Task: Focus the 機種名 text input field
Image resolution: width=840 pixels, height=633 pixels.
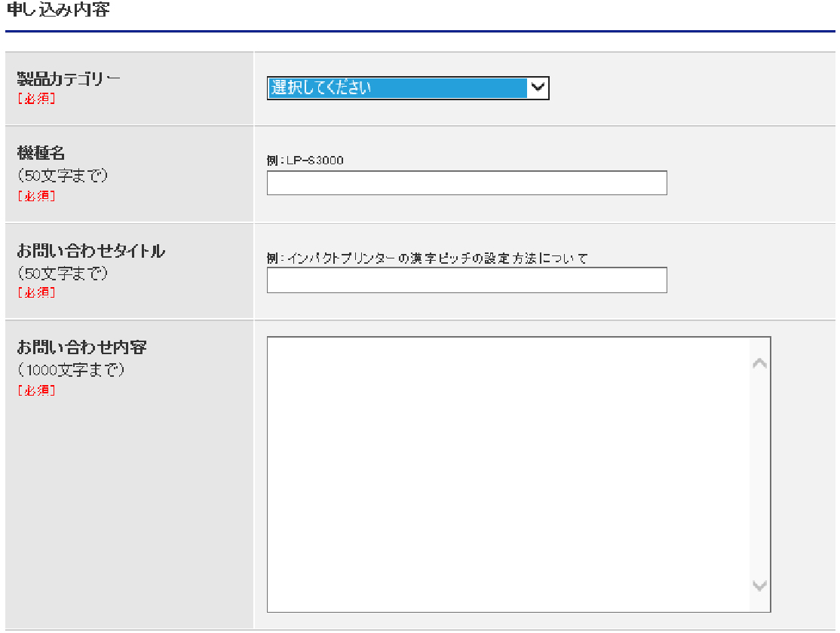Action: [467, 183]
